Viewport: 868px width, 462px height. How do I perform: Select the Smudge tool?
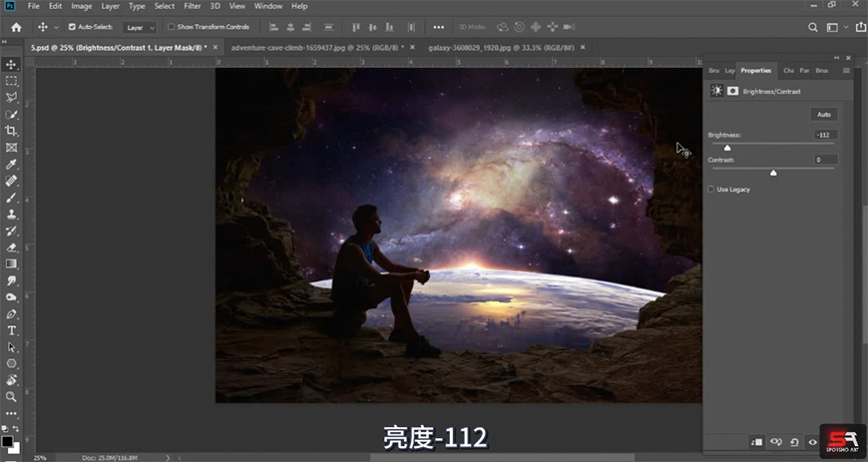11,280
